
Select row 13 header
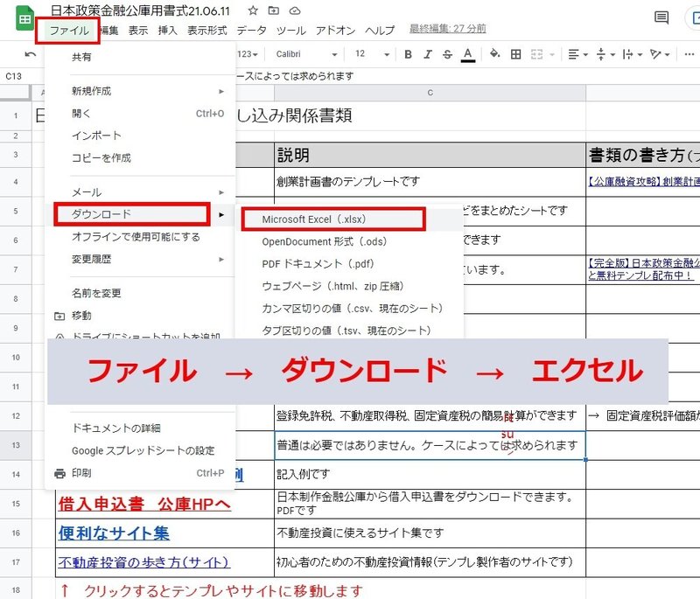point(16,445)
